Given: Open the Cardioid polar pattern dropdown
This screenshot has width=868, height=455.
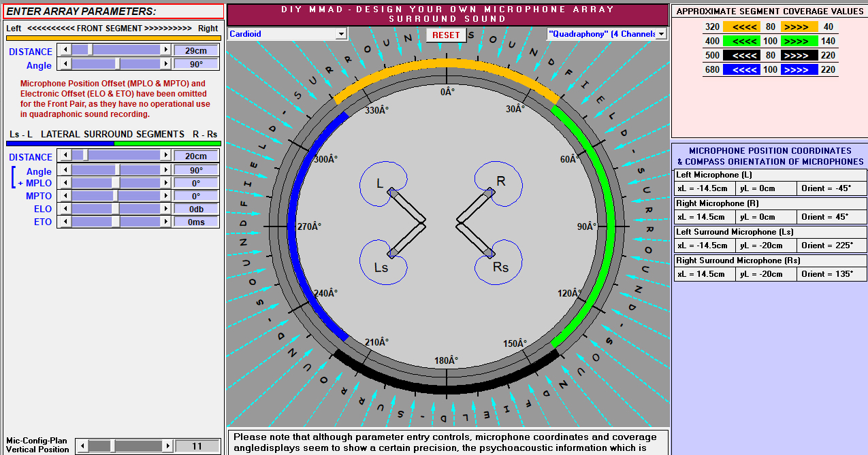Looking at the screenshot, I should [x=341, y=34].
